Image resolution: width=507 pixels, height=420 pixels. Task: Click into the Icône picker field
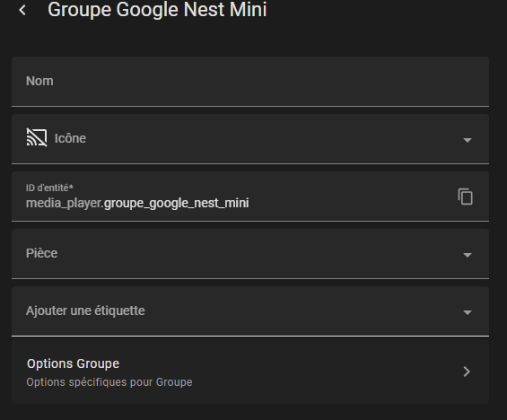tap(250, 139)
